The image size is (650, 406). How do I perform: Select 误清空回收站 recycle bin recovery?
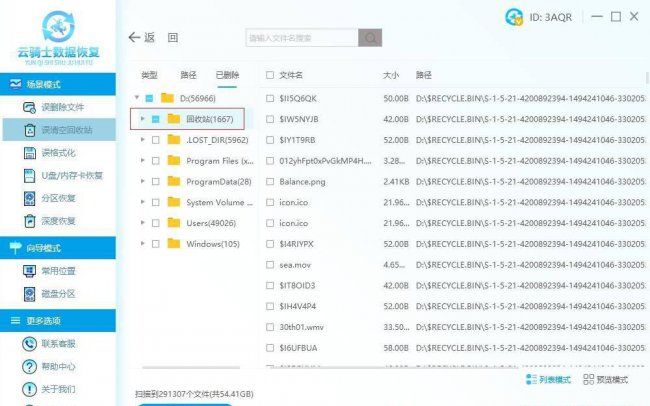click(58, 130)
